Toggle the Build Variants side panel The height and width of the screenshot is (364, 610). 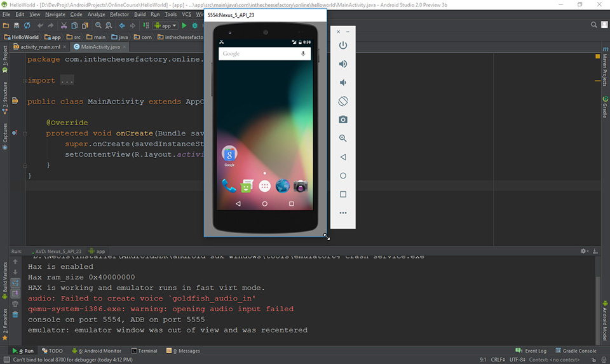[5, 280]
